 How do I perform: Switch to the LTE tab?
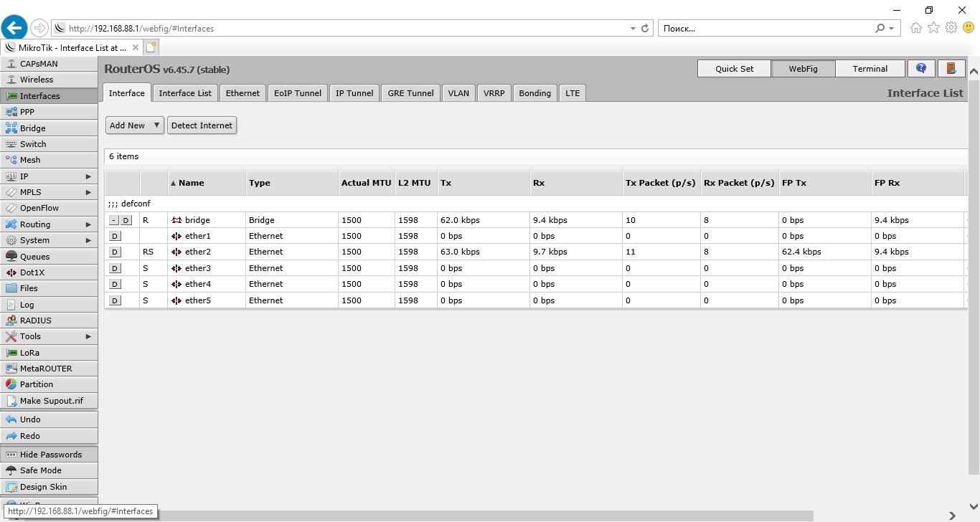tap(573, 93)
